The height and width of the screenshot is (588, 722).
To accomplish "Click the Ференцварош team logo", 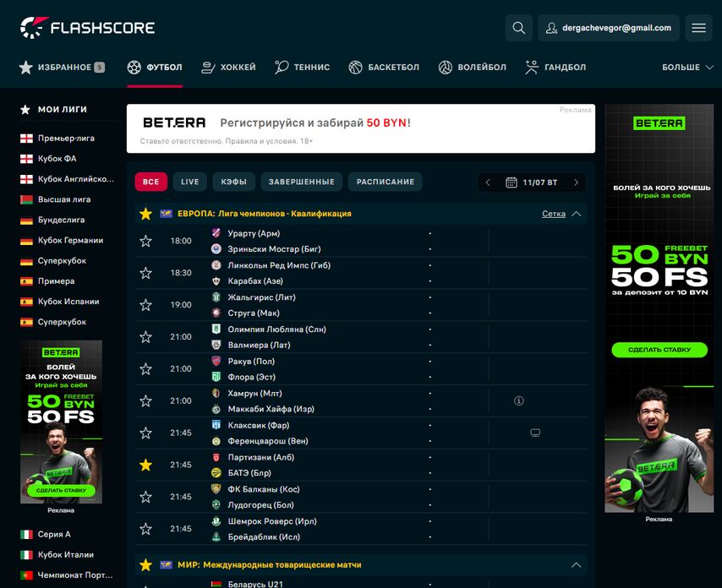I will click(x=216, y=441).
